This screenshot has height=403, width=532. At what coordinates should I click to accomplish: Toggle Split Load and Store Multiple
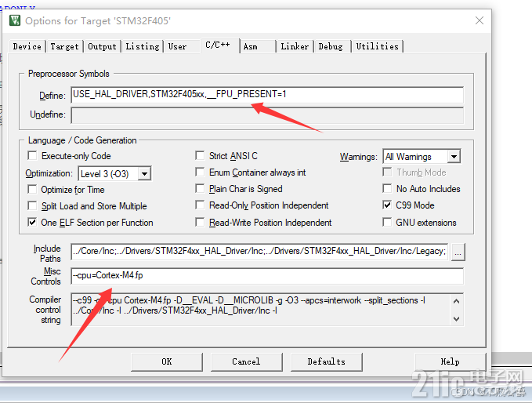tap(32, 205)
